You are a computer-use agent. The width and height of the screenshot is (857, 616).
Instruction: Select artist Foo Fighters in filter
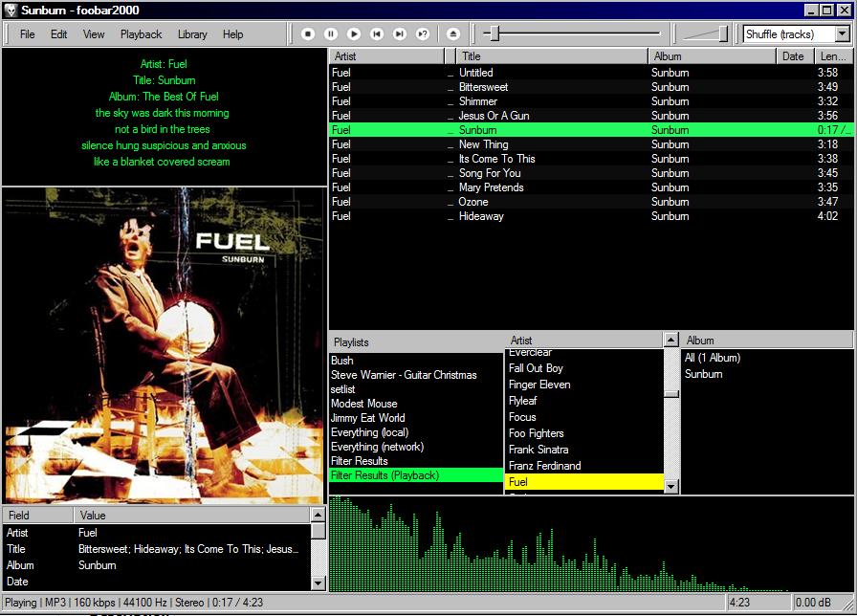pyautogui.click(x=584, y=433)
